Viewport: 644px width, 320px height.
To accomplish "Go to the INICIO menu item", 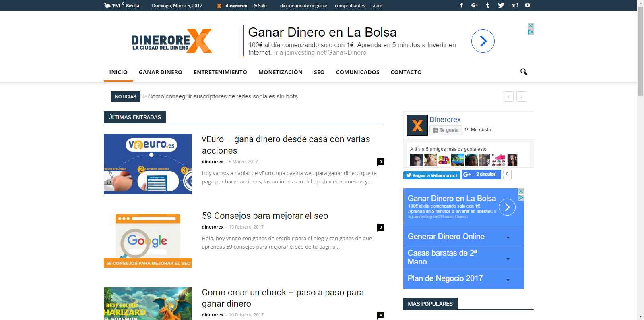I will coord(118,72).
